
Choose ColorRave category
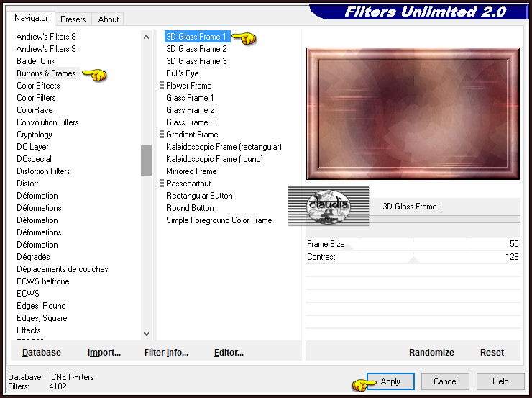pos(35,110)
